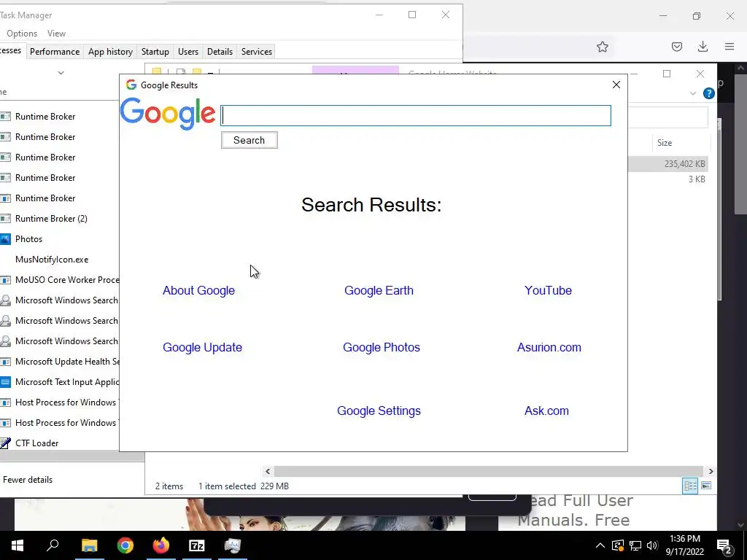
Task: Click File Explorer horizontal scrollbar thumb
Action: pyautogui.click(x=488, y=472)
